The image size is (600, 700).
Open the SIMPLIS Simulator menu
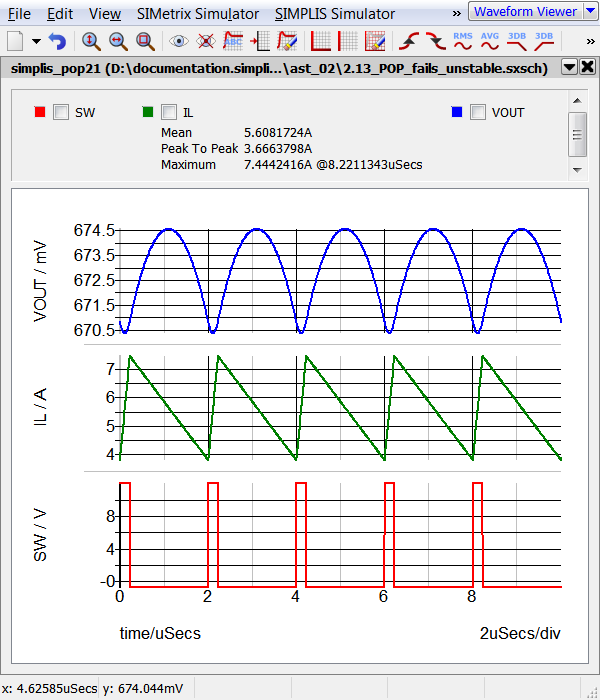point(334,14)
